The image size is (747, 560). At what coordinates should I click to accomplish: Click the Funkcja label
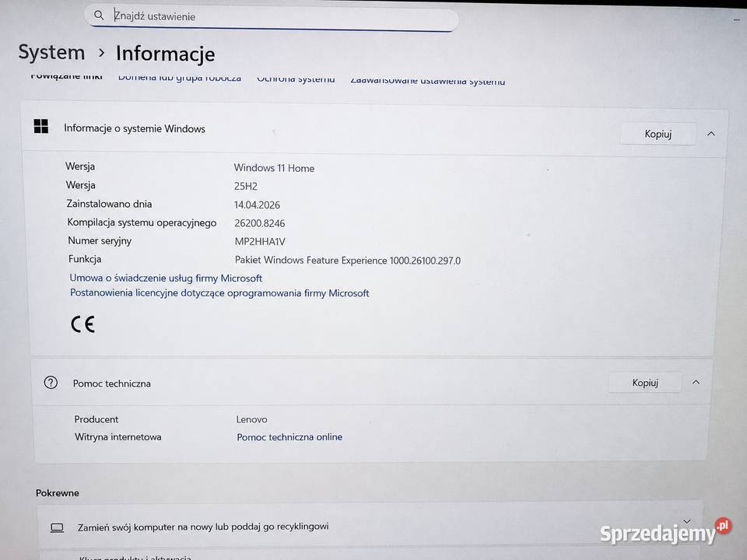tap(85, 259)
